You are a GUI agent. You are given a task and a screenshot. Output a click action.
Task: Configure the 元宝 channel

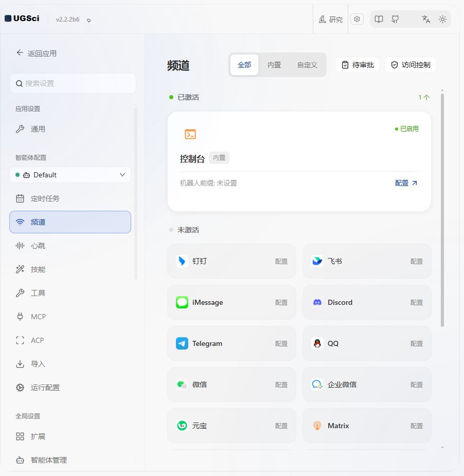[281, 426]
